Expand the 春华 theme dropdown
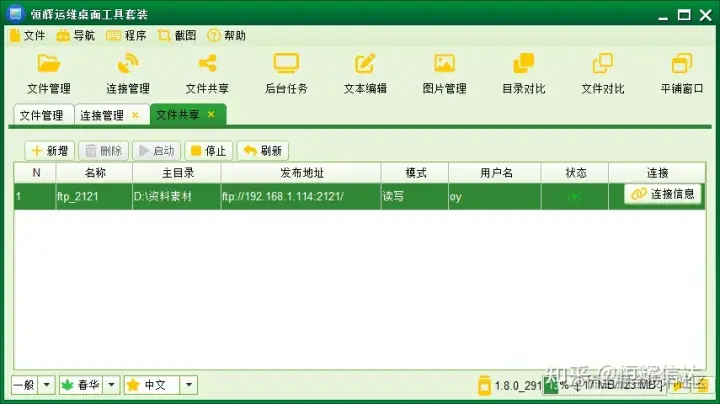Screen dimensions: 720x404 pos(111,385)
